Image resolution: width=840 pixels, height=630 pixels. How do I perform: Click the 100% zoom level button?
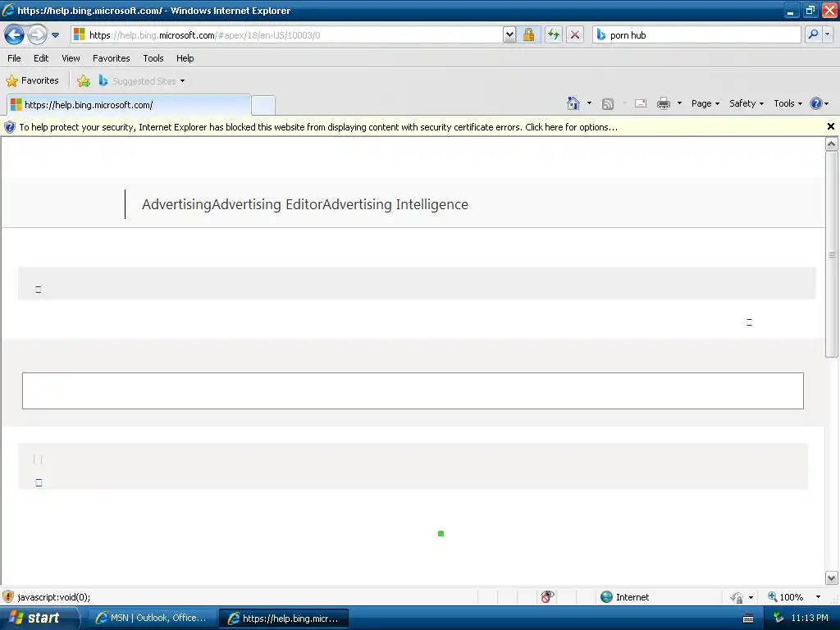(x=786, y=597)
